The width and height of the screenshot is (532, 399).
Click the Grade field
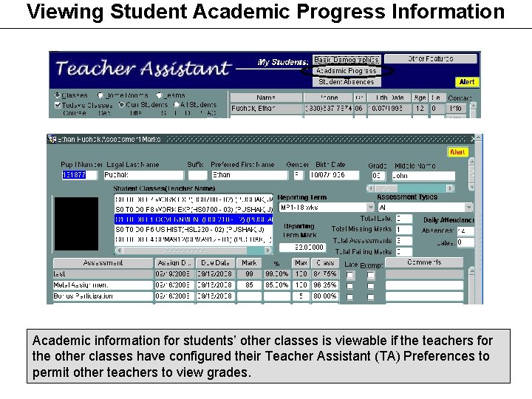point(378,176)
